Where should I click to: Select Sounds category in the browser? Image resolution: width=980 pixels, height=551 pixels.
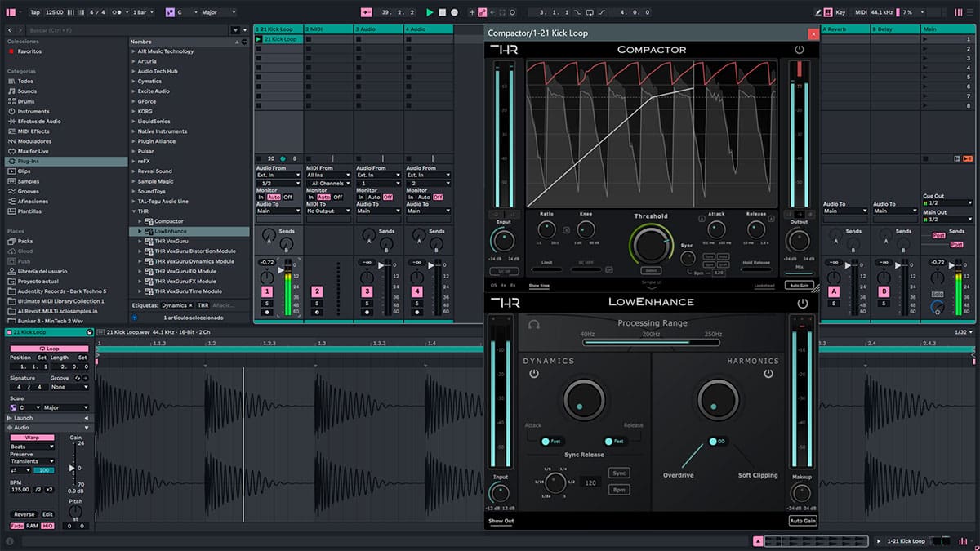(27, 91)
